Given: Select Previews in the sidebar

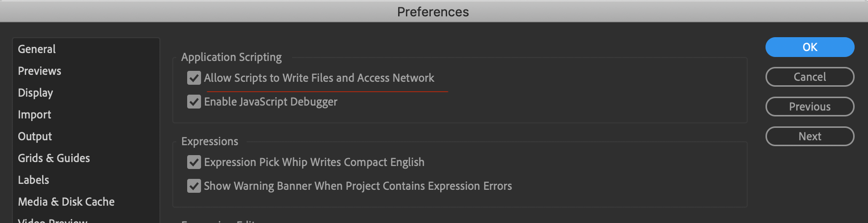Looking at the screenshot, I should pos(40,71).
